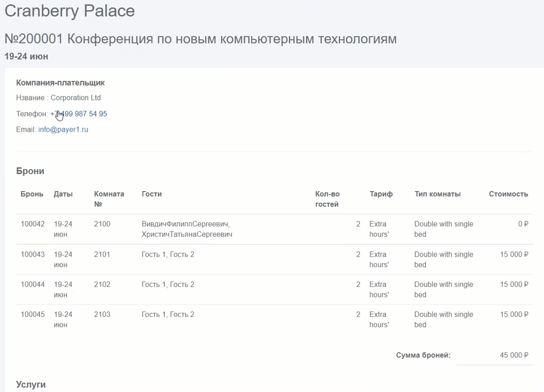Click the 45 000 ₽ bookings total
The image size is (544, 392).
(x=514, y=355)
